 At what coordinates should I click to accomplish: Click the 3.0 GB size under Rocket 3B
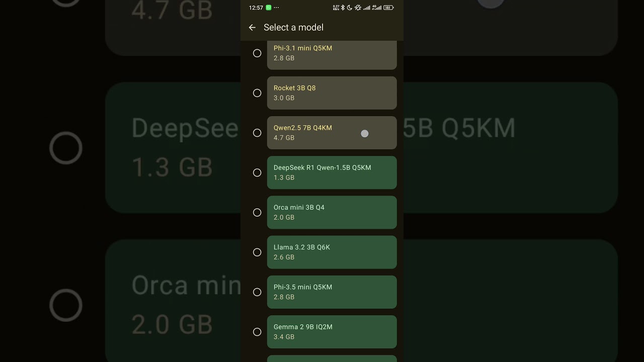tap(284, 98)
